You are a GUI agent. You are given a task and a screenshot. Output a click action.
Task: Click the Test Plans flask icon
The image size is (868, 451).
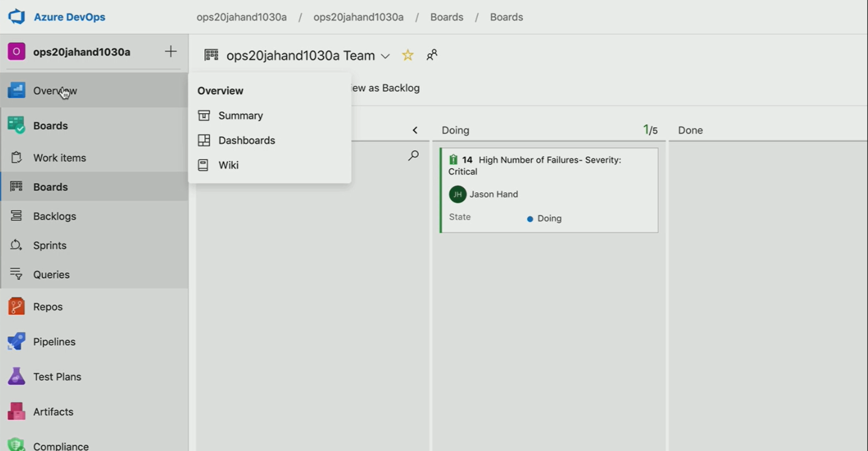pos(16,376)
